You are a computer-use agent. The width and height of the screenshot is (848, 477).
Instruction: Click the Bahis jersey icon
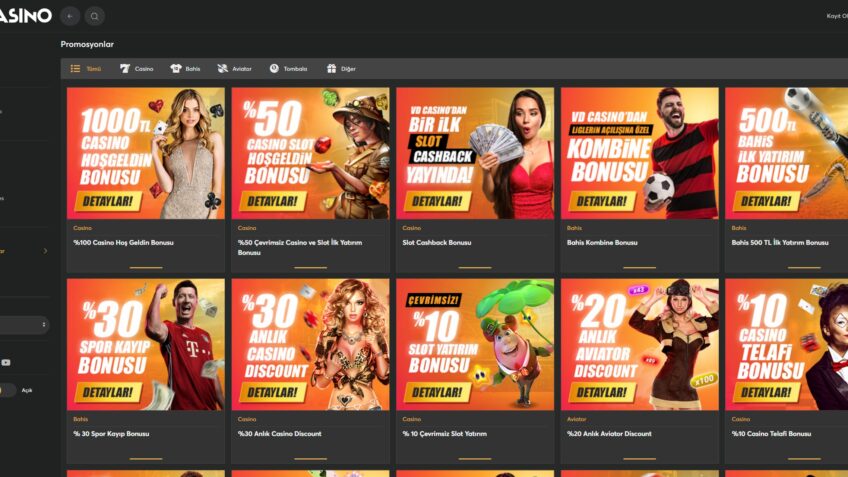pos(176,69)
